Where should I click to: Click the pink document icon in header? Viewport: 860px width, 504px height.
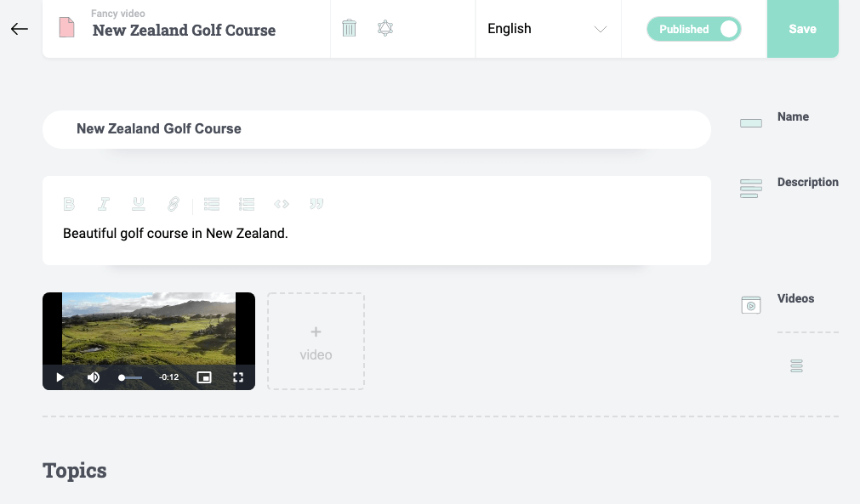(67, 27)
